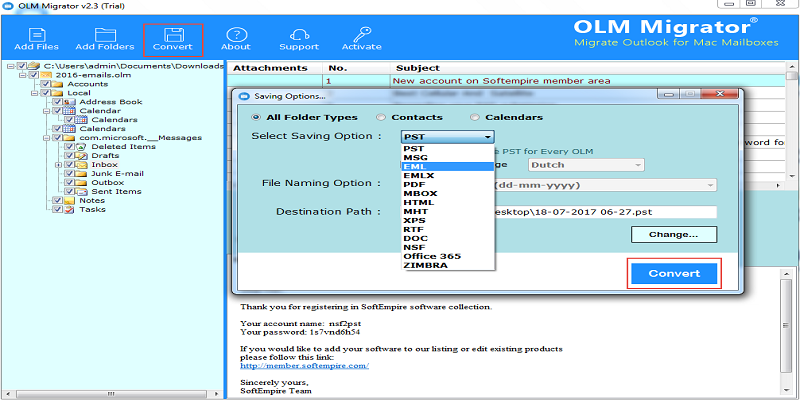Collapse the root Downloads path node
Screen dimensions: 800x400
(x=10, y=66)
